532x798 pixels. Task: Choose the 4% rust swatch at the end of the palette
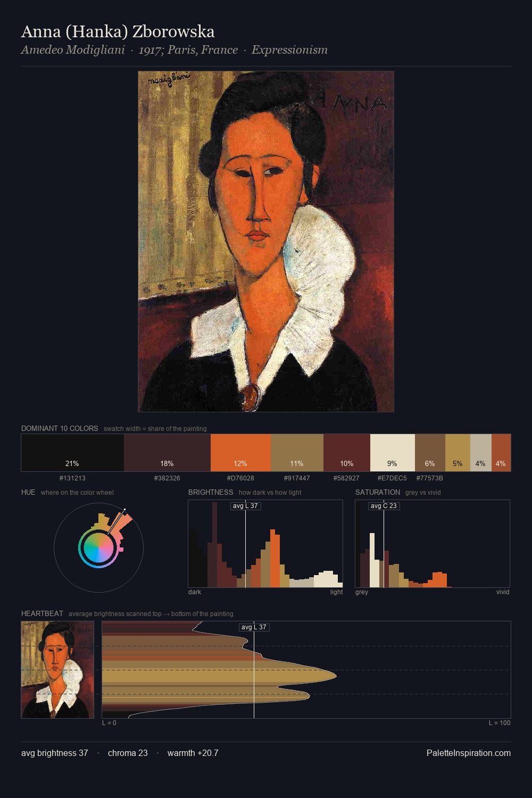pyautogui.click(x=501, y=453)
